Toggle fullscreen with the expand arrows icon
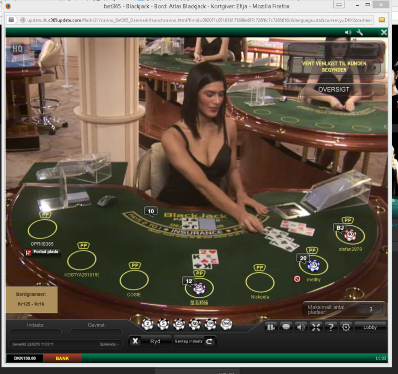398x374 pixels. (x=316, y=327)
